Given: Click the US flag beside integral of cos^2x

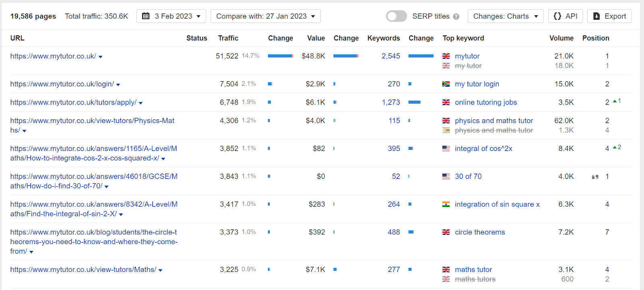Looking at the screenshot, I should click(446, 148).
